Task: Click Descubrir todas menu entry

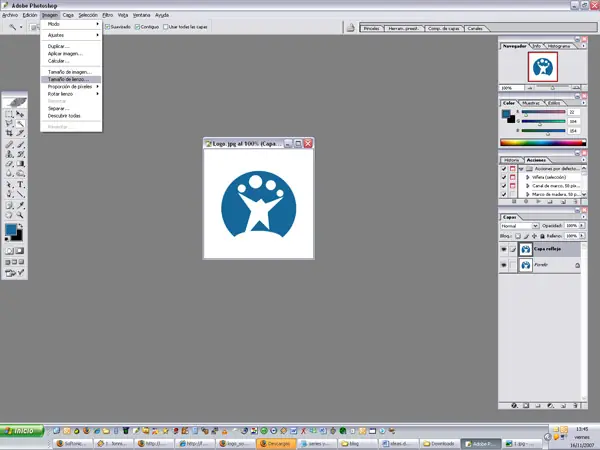Action: [x=71, y=116]
